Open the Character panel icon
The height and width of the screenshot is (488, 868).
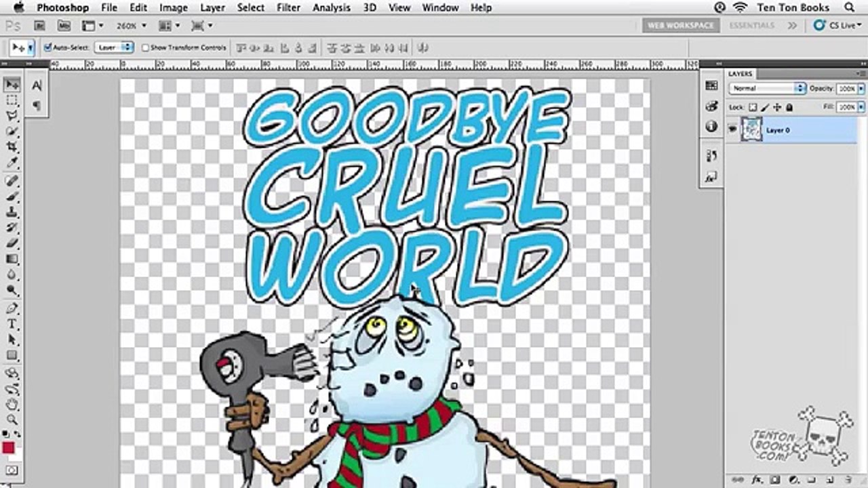(37, 85)
